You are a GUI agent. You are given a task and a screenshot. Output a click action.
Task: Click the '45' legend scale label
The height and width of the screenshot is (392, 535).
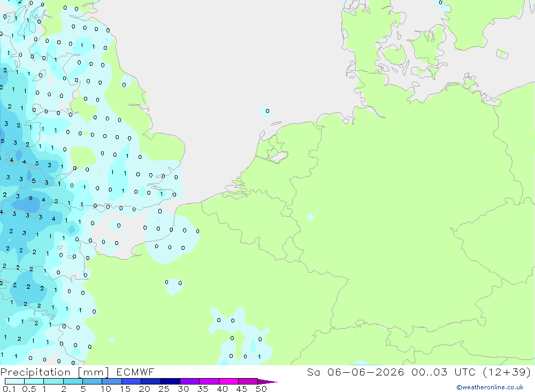pyautogui.click(x=242, y=389)
